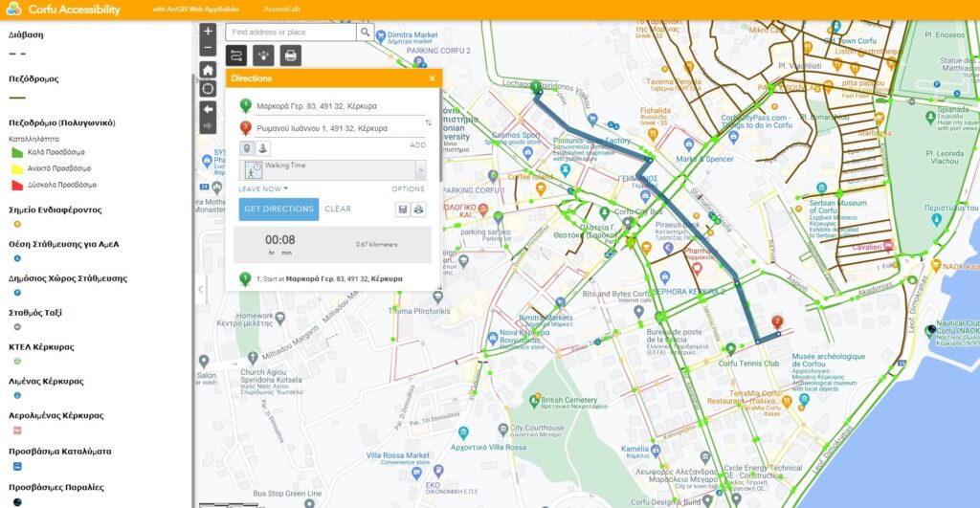This screenshot has height=508, width=980.
Task: Activate the My Location button
Action: [x=208, y=89]
